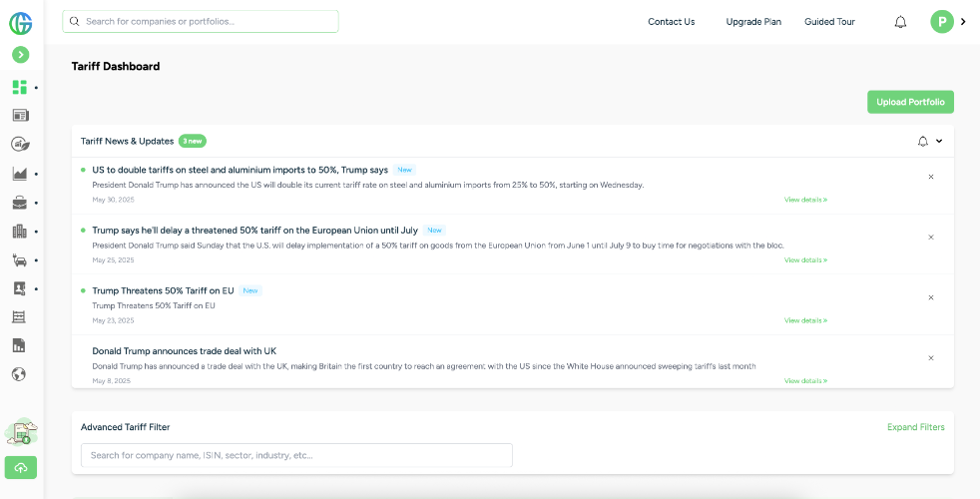Open 'Trump Threatens 50% Tariff on EU' headline

point(163,290)
